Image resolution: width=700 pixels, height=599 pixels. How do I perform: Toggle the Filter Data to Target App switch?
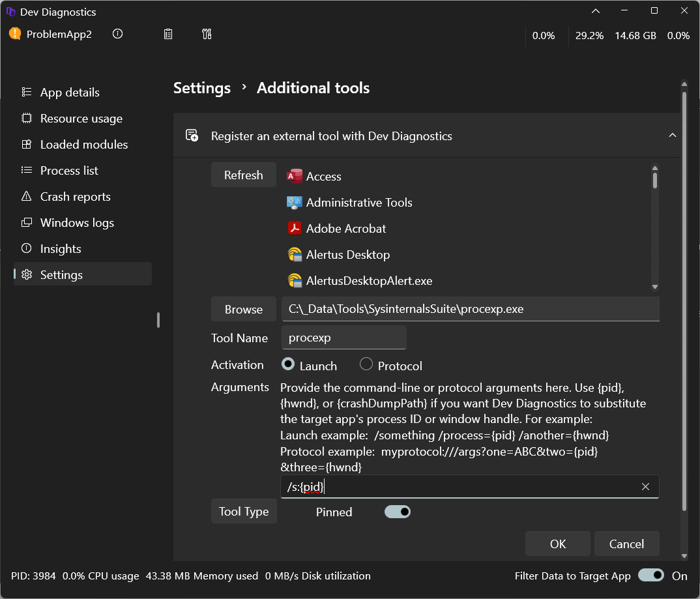[651, 575]
